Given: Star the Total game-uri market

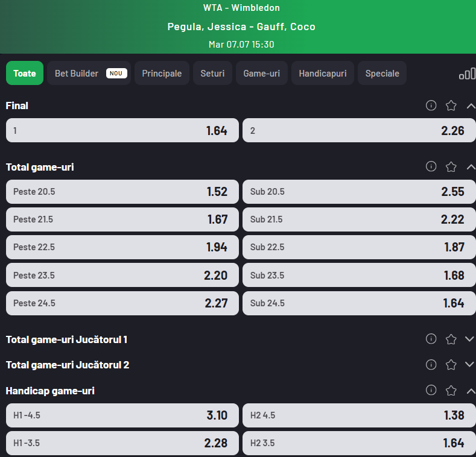Looking at the screenshot, I should point(451,166).
